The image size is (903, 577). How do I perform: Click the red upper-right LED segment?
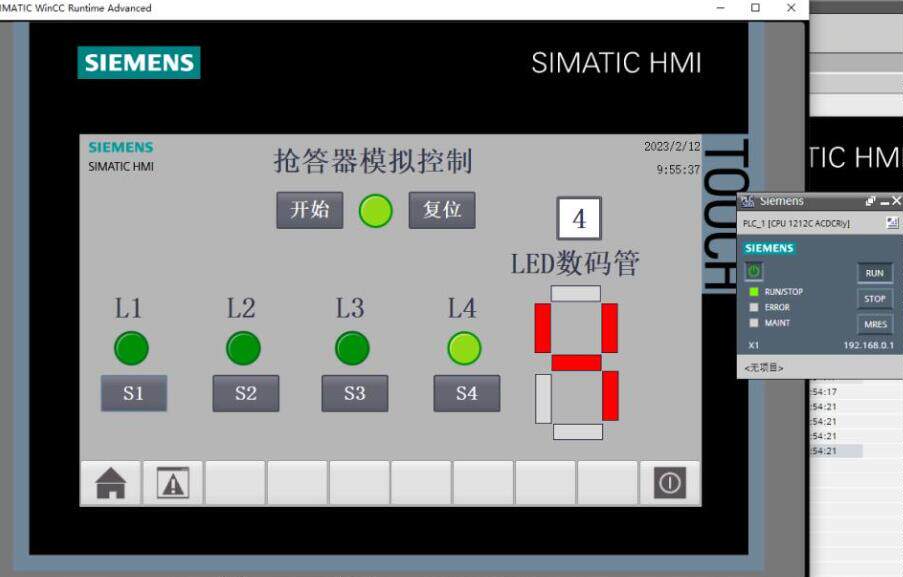609,328
